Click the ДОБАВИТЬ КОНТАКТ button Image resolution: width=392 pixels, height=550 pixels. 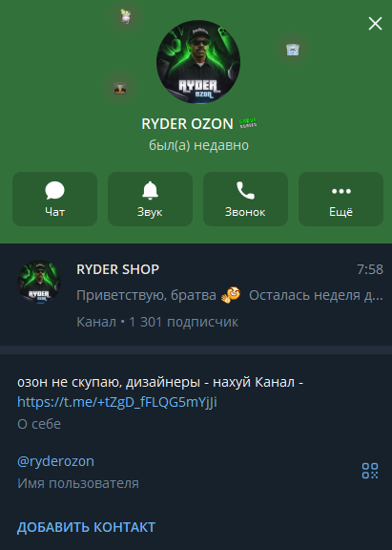(86, 527)
